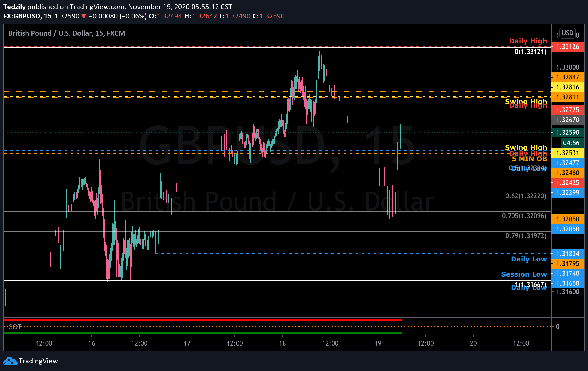
Task: Click the yellow 1.32816 price label
Action: 567,87
